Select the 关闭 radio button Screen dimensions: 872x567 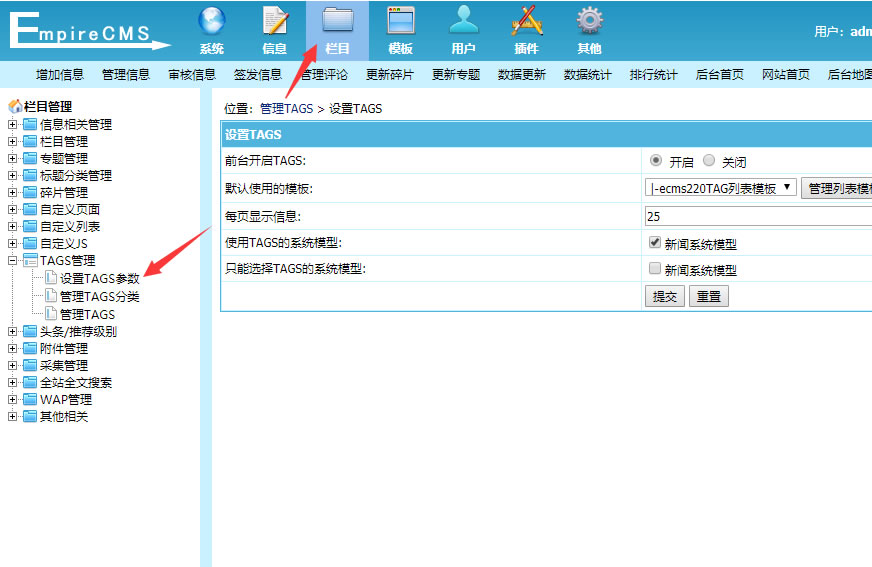point(709,160)
